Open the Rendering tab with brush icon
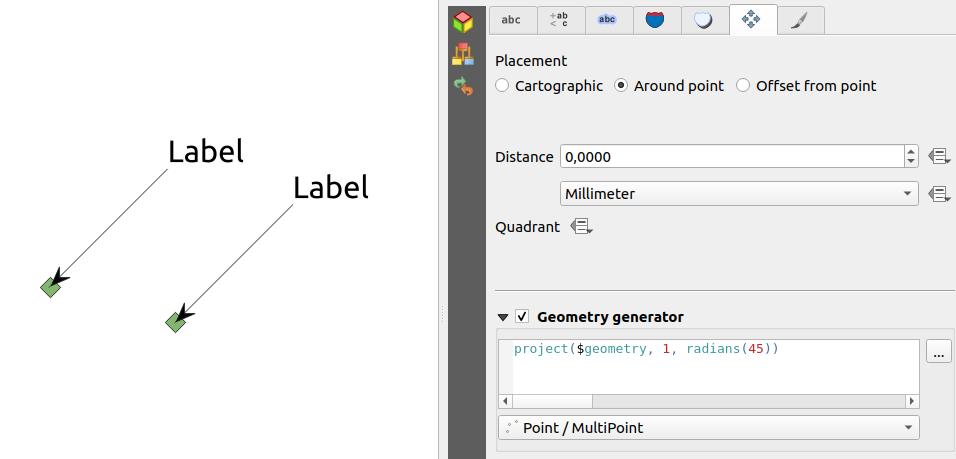Screen dimensions: 956x459 [x=800, y=19]
